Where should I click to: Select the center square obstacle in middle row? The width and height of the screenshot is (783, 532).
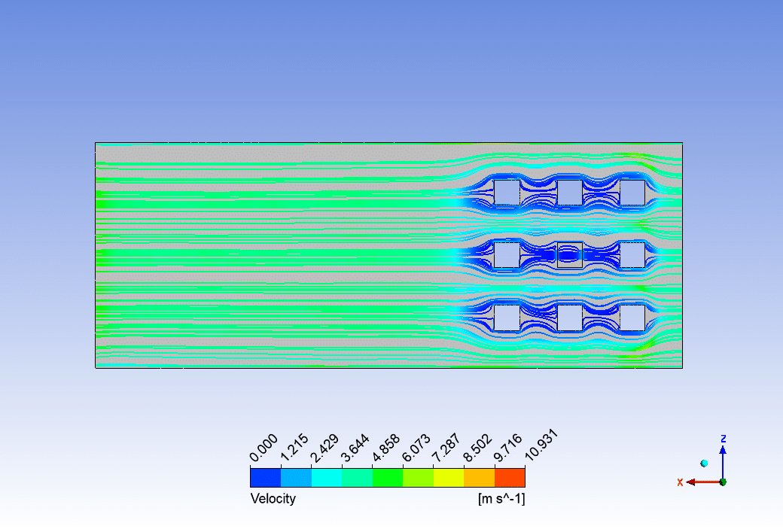(x=570, y=255)
